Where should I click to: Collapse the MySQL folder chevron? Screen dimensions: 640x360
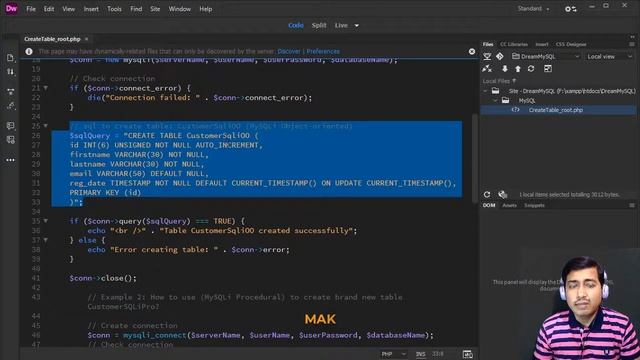[495, 100]
